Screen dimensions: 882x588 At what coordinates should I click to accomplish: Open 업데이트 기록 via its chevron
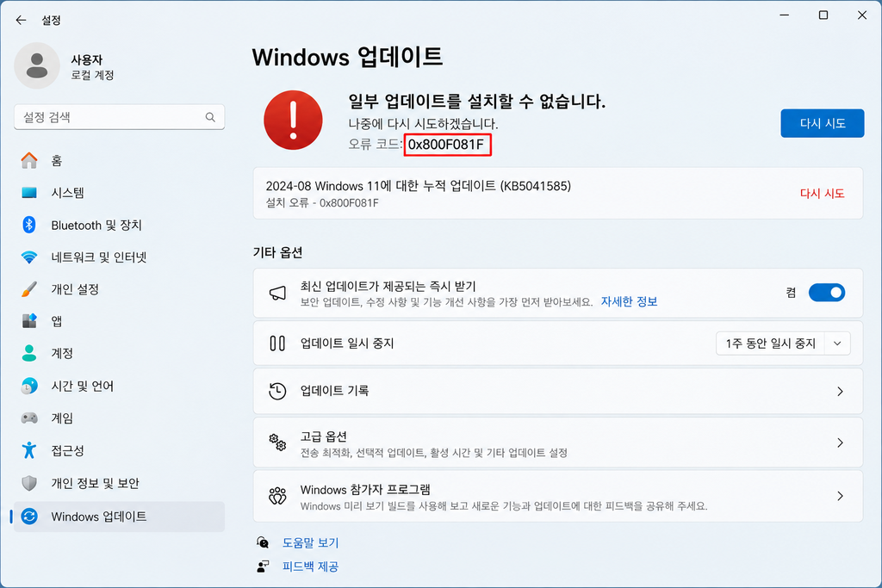tap(840, 391)
